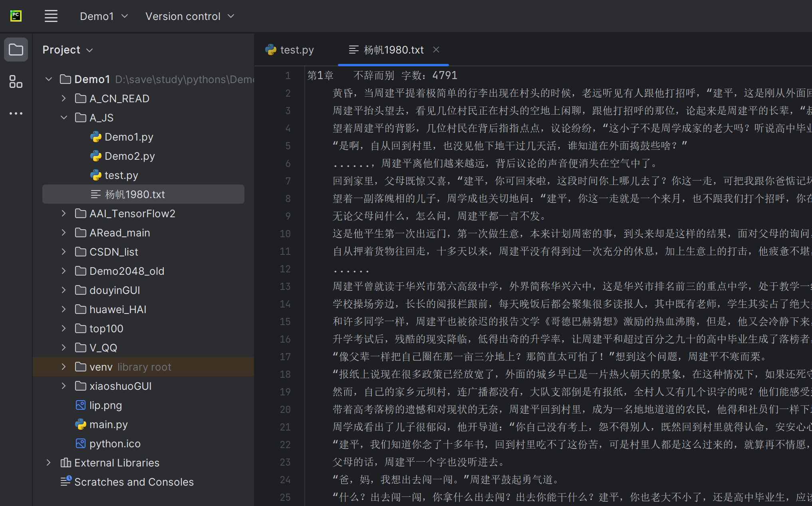Select the 杨帆1980.txt editor tab
The height and width of the screenshot is (506, 812).
coord(393,50)
